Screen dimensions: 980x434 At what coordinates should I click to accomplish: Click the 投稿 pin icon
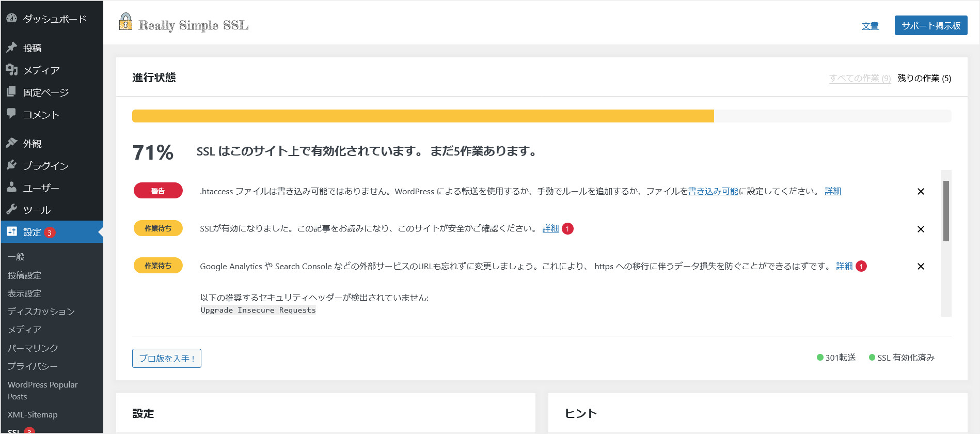tap(12, 48)
